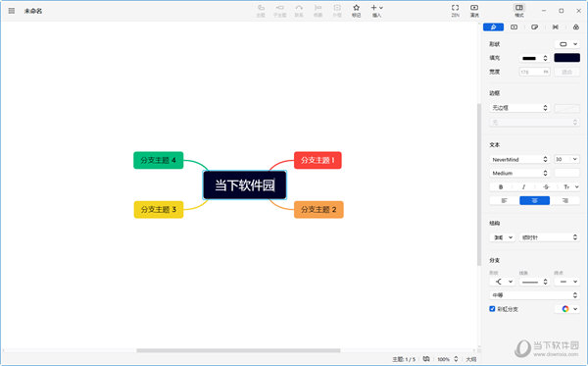Click the Summary (概要) toolbar icon

pos(318,11)
